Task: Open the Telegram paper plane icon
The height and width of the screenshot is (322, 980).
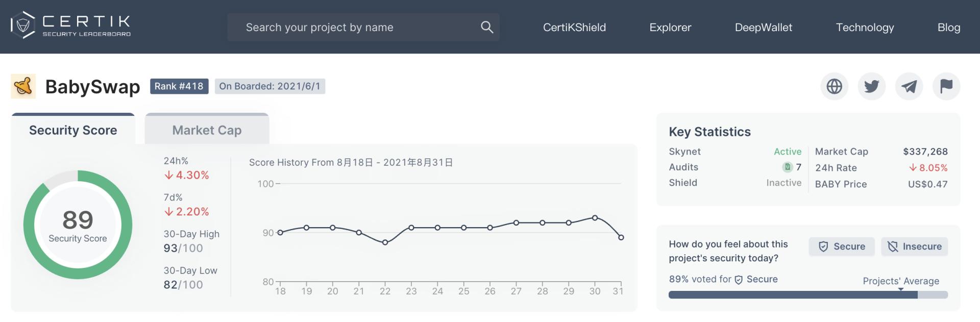Action: pyautogui.click(x=909, y=86)
